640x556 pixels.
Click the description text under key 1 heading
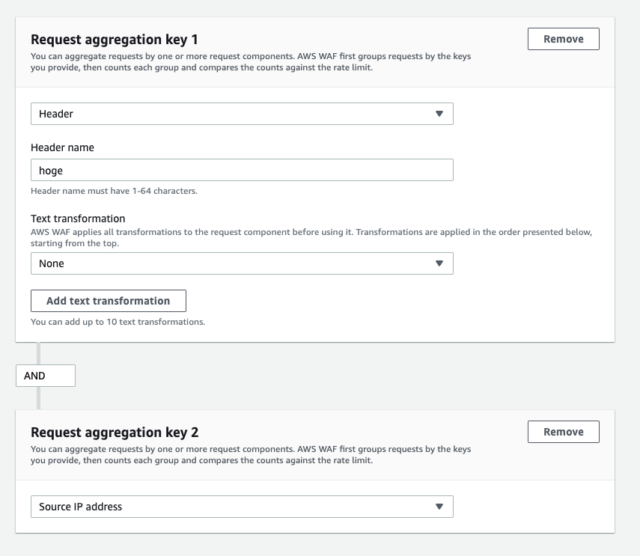tap(251, 62)
